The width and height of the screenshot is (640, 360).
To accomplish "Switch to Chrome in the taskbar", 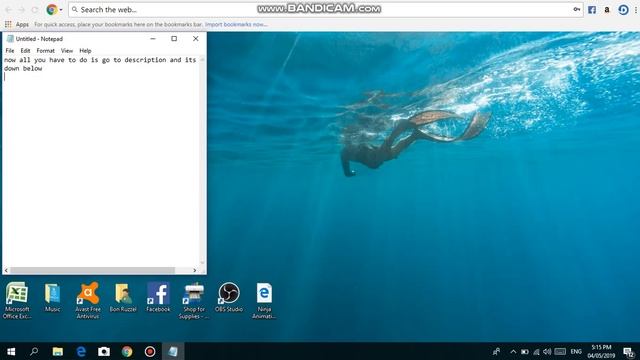I will tap(127, 351).
